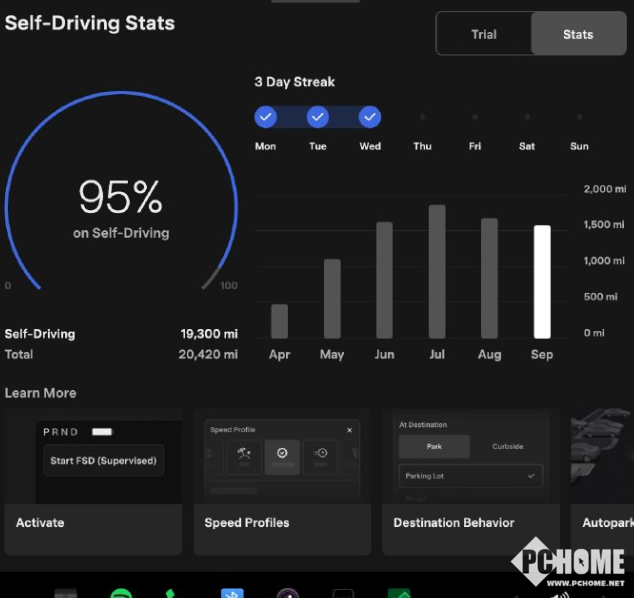Open the Speed Profiles card

pos(281,480)
